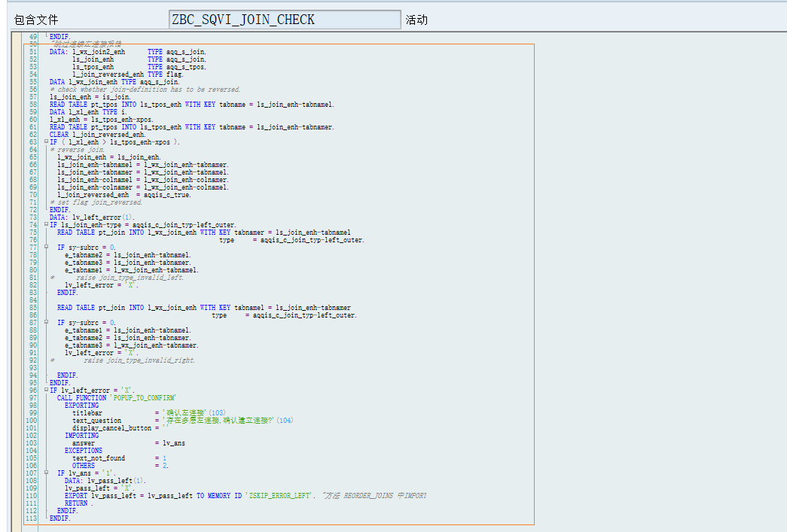Screen dimensions: 787x532
Task: Place the cursor on the 'ZSKIP_ERROR_LEFT' memory ID string
Action: click(x=280, y=495)
